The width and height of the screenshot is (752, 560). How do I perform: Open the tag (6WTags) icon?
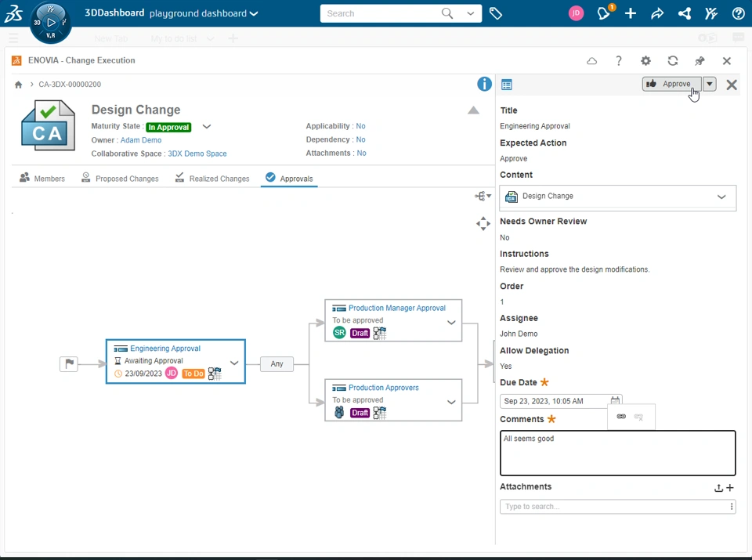pos(495,13)
